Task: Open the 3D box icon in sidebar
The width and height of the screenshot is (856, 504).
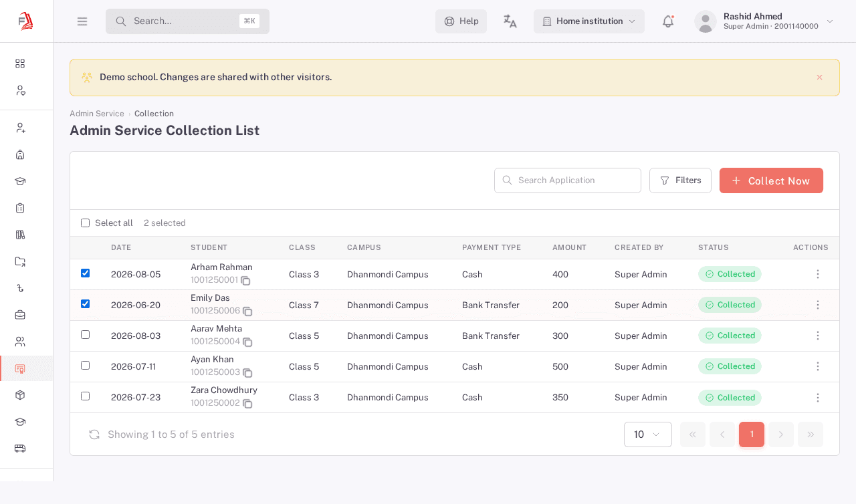Action: click(x=20, y=395)
